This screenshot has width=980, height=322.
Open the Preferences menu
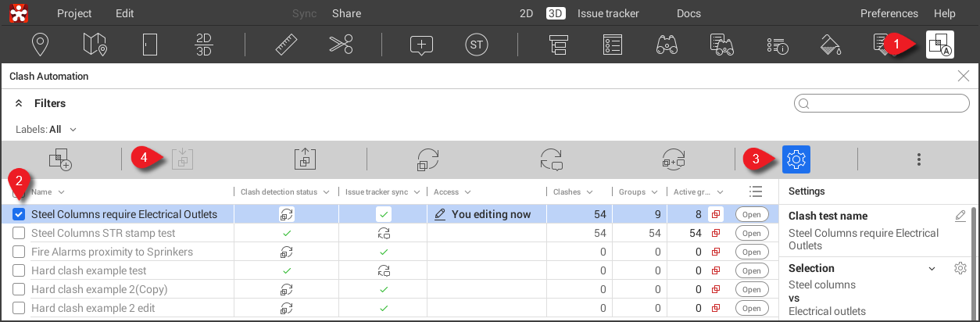tap(889, 13)
